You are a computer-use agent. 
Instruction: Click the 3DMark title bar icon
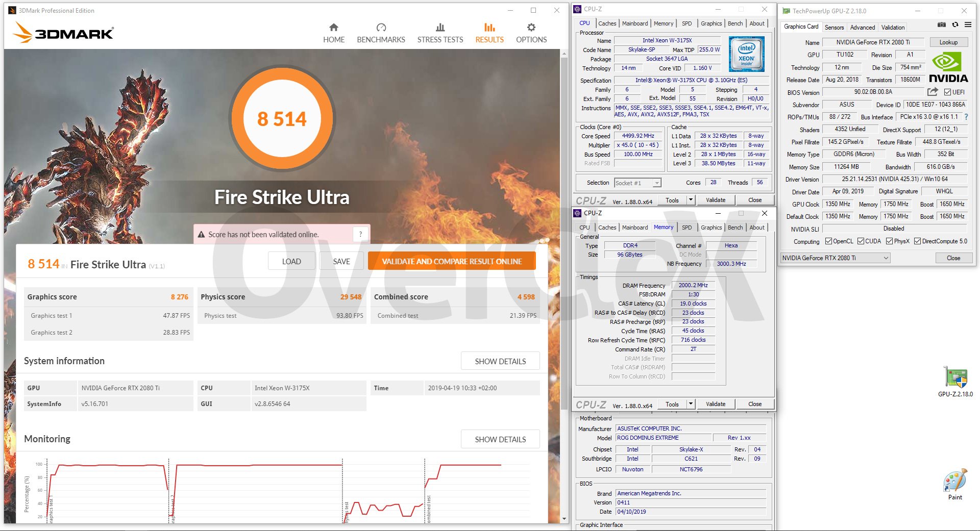(x=12, y=10)
